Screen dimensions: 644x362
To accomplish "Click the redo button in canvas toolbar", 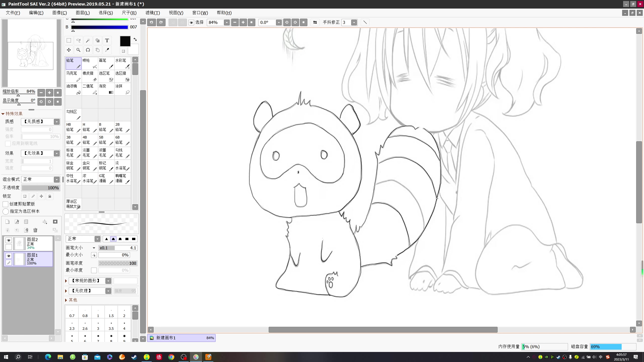I will 161,22.
